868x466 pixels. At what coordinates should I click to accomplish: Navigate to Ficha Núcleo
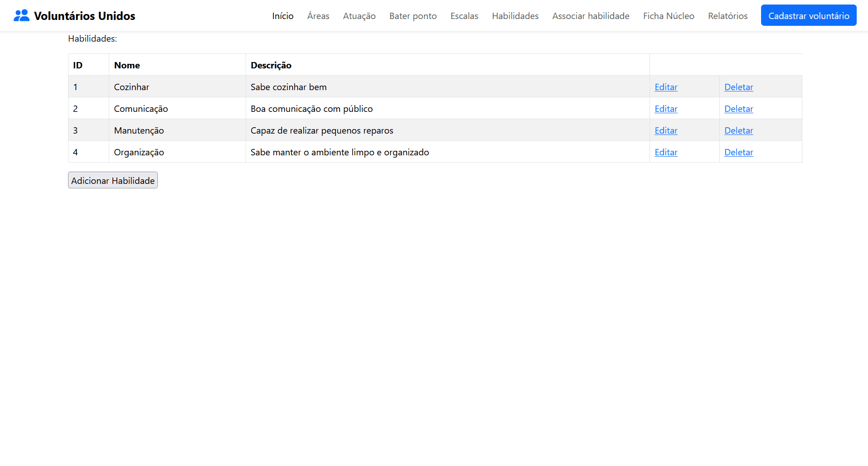668,15
